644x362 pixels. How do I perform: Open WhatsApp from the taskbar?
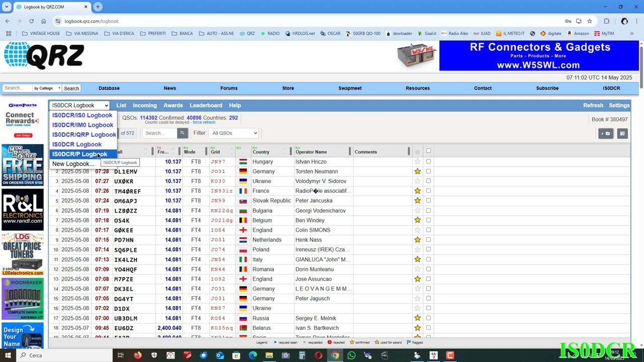351,355
